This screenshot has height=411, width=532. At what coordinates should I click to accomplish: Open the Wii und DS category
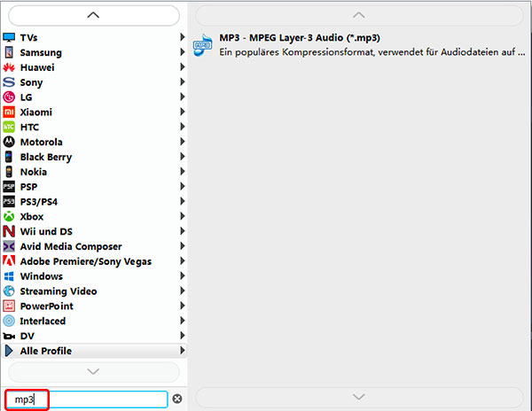94,231
